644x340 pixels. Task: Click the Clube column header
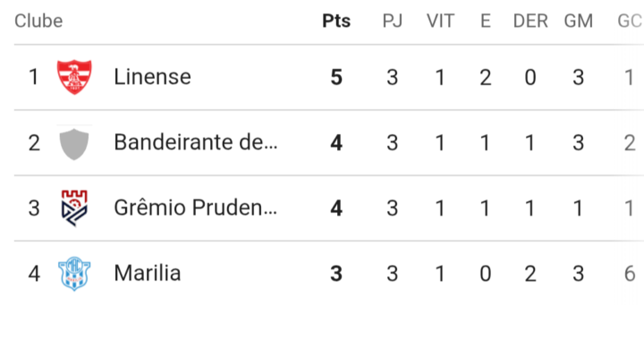coord(38,21)
